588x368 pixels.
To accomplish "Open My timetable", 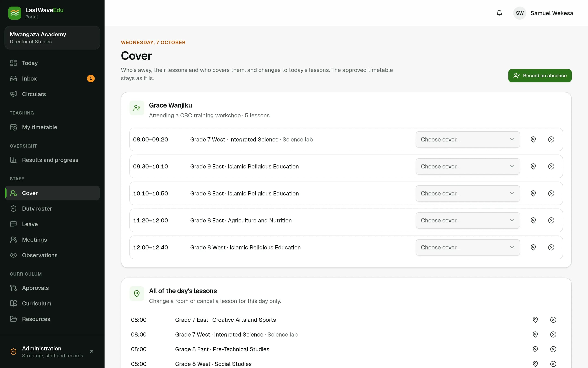I will 52,127.
